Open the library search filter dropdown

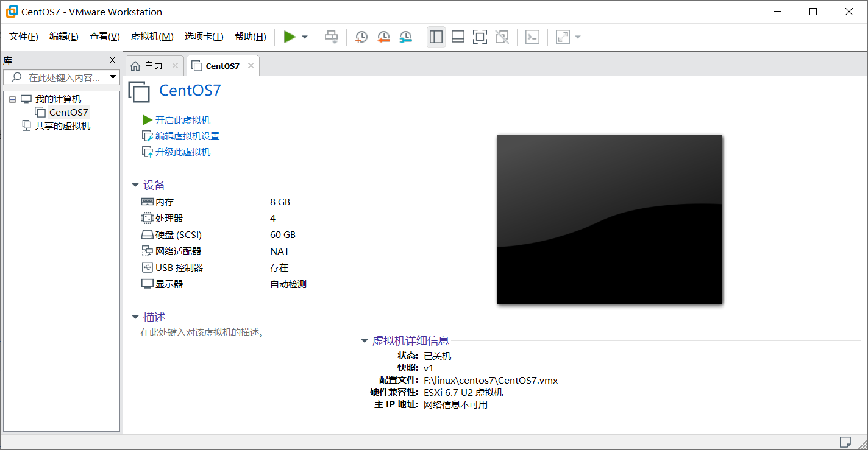pos(113,77)
